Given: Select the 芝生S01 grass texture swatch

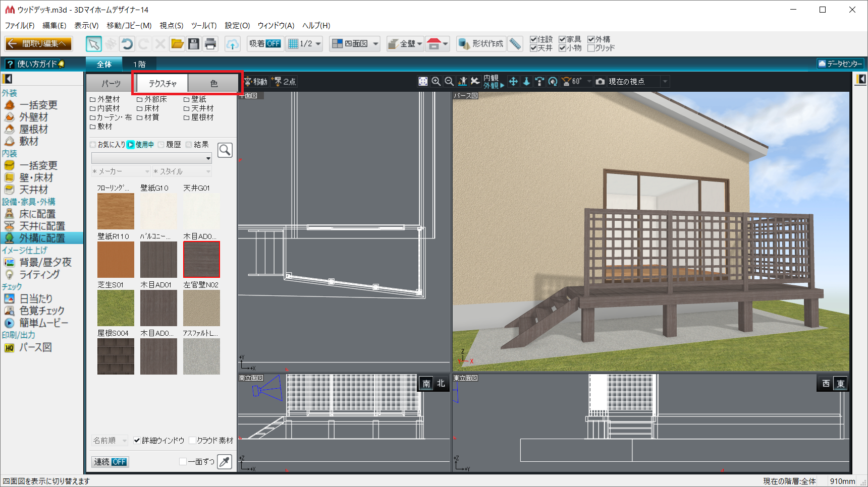Looking at the screenshot, I should 116,308.
